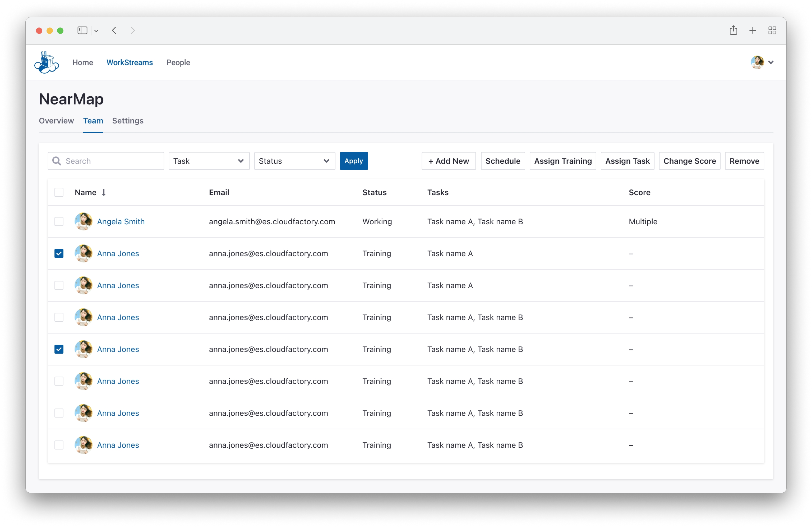Go back with the back arrow

coord(114,30)
